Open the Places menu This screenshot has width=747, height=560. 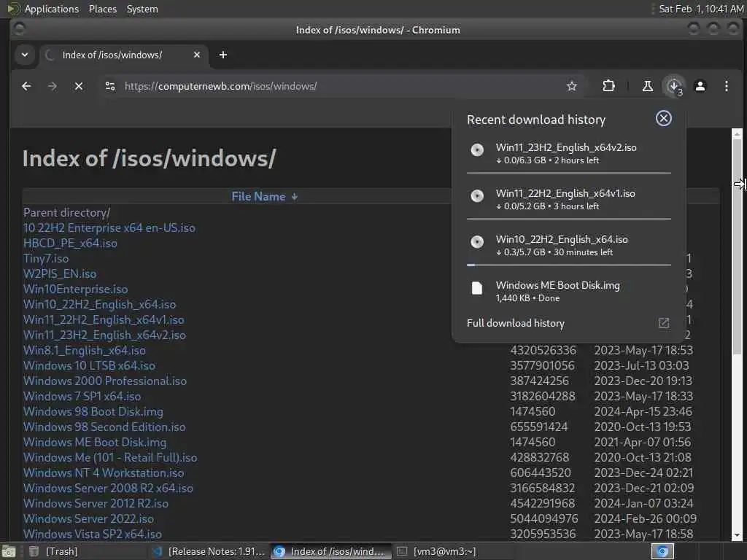pos(102,9)
